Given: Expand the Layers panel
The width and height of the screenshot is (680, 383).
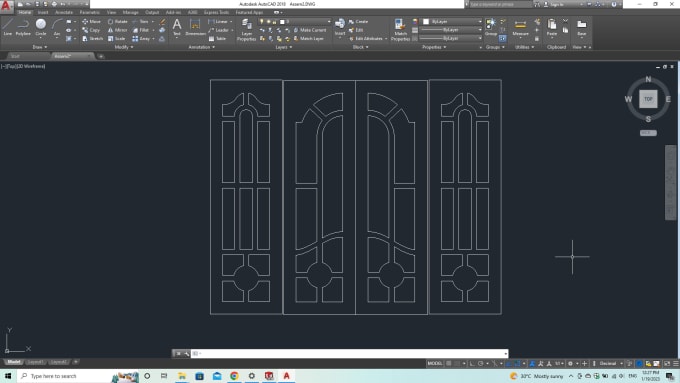Looking at the screenshot, I should pos(284,47).
